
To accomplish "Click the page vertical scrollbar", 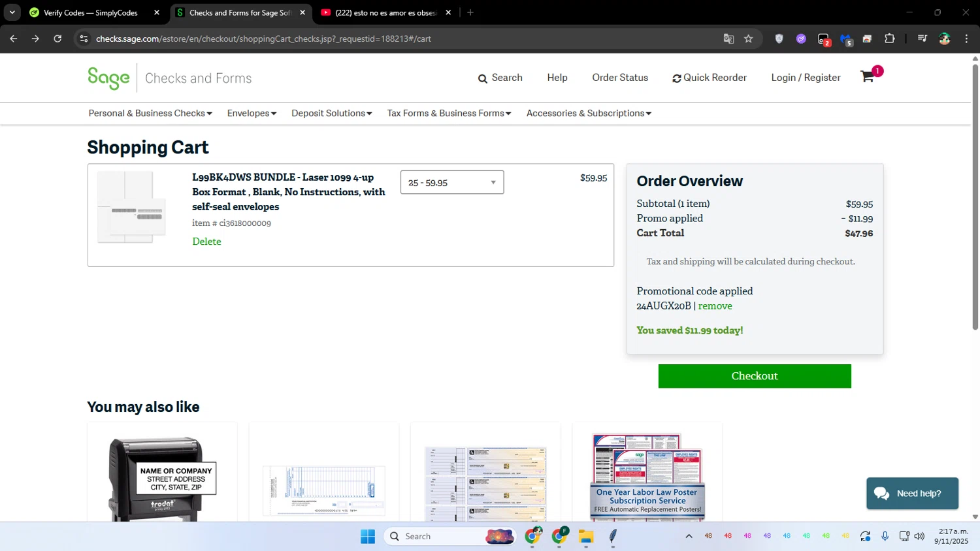I will (975, 196).
